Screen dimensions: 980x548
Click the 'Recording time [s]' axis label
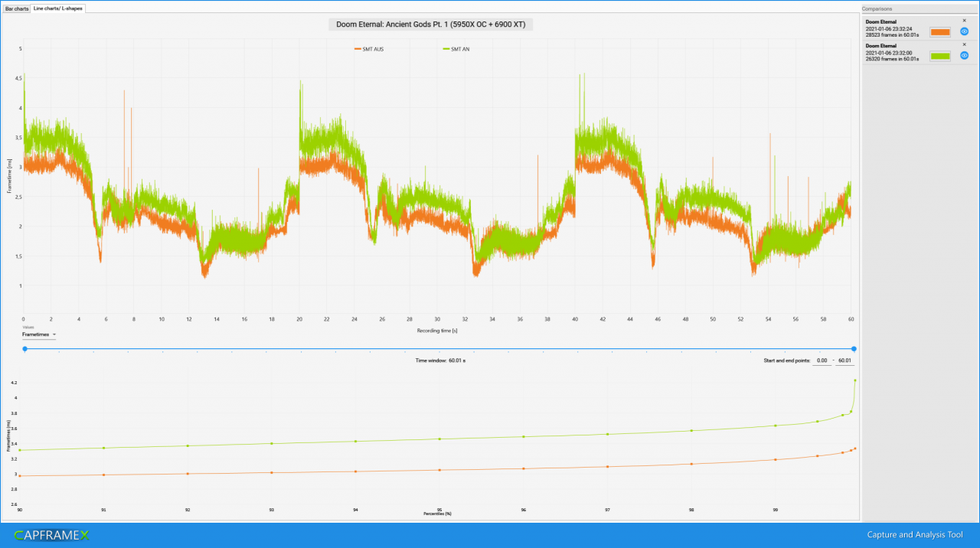pos(437,331)
